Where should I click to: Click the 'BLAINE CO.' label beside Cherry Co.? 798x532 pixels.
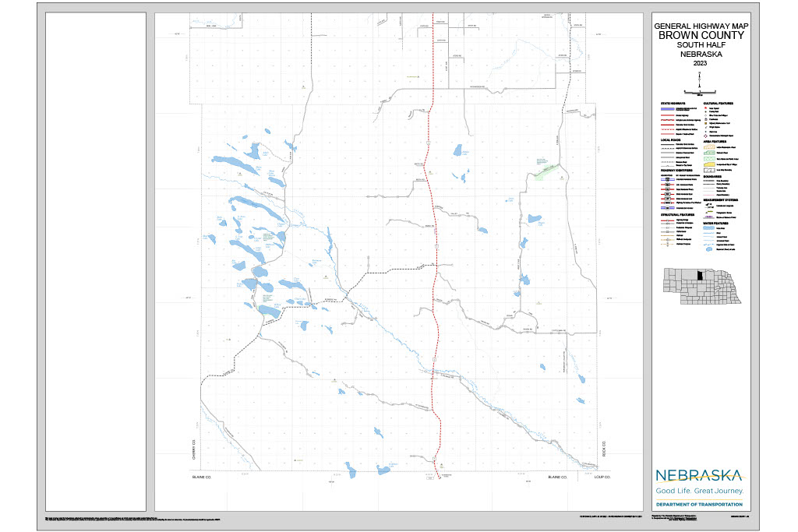coord(202,477)
